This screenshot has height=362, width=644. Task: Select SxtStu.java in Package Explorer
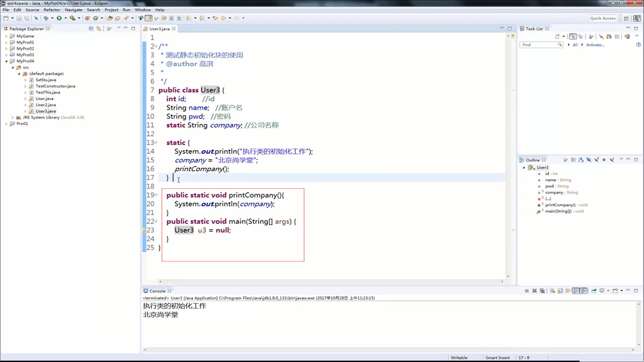(46, 80)
